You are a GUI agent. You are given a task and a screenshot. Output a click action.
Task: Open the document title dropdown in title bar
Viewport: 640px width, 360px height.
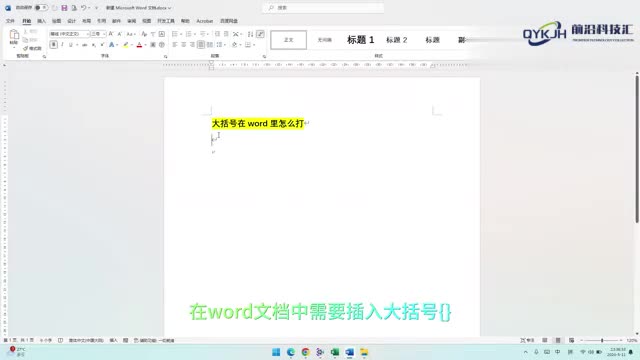pyautogui.click(x=169, y=8)
